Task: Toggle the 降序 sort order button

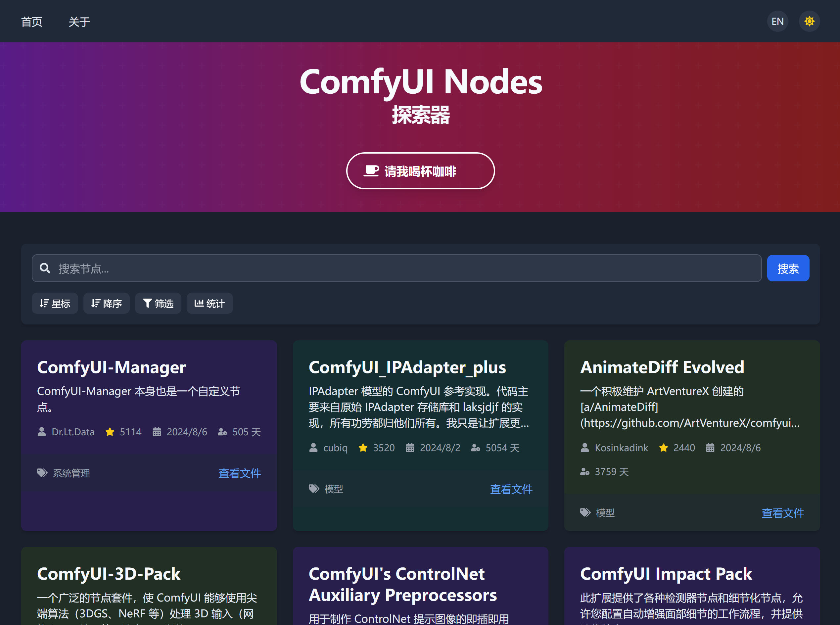Action: point(106,304)
